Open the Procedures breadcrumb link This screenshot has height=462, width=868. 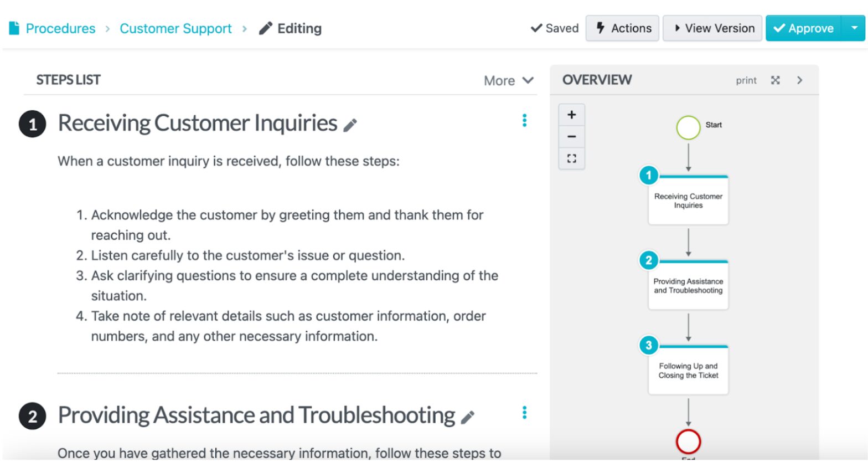coord(60,28)
